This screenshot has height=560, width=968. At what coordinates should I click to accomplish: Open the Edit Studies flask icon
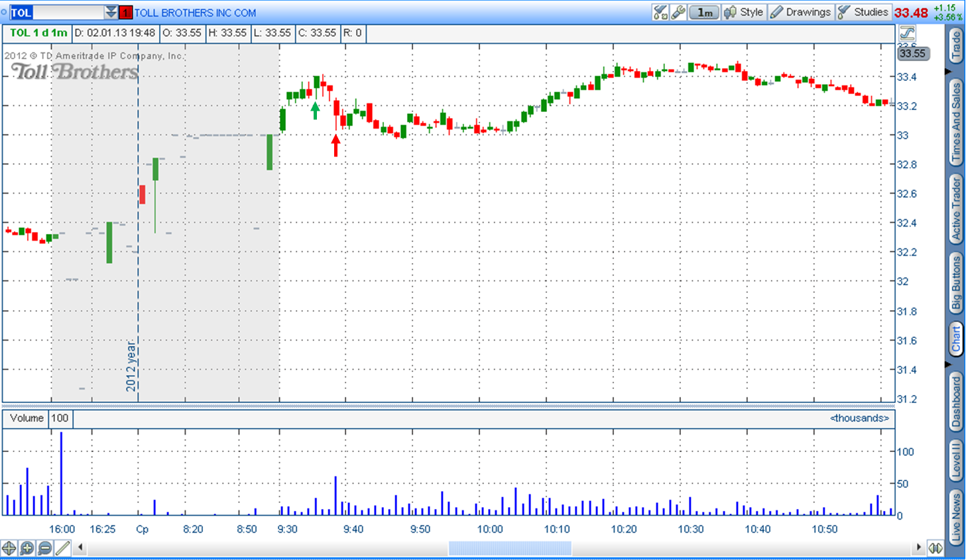(660, 12)
